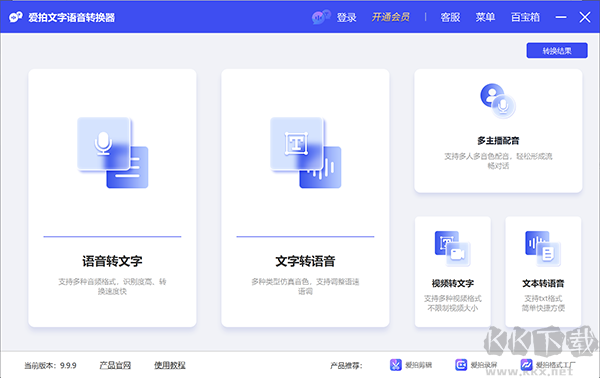
Task: Click description text under 语音转文字
Action: click(x=112, y=286)
